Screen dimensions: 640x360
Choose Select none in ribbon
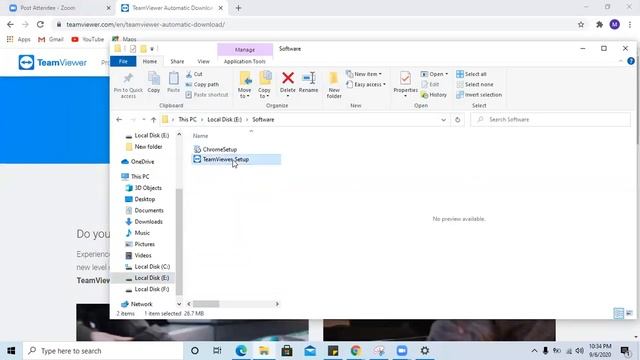point(475,84)
